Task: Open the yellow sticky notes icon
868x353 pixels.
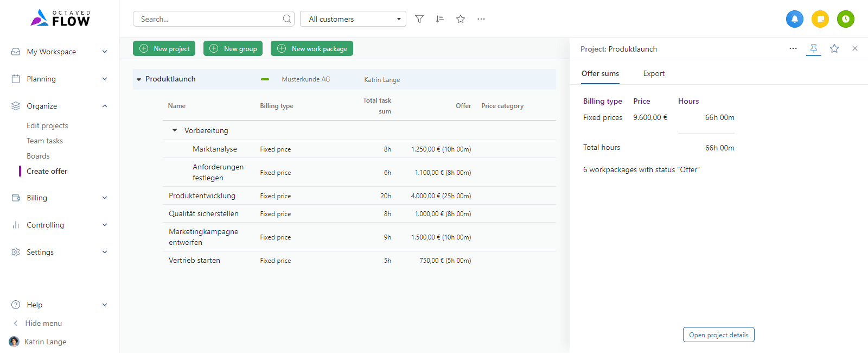Action: click(x=820, y=19)
